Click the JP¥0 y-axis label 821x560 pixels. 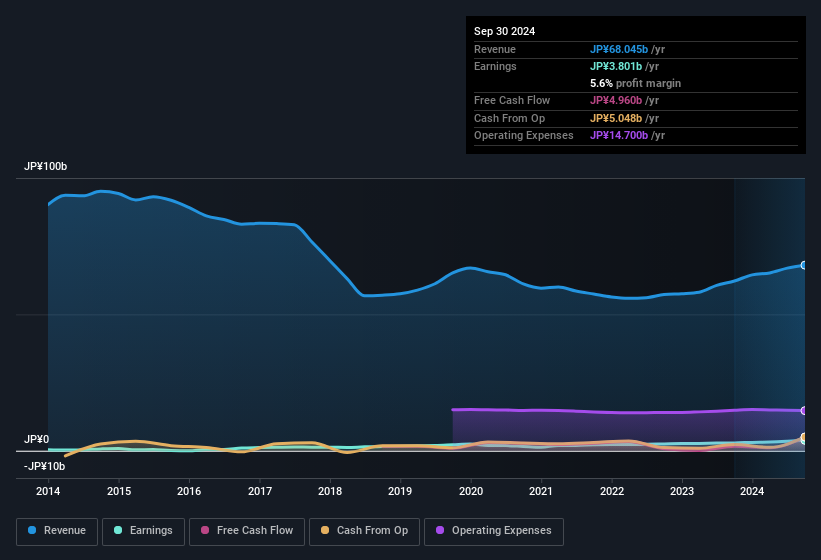click(37, 439)
